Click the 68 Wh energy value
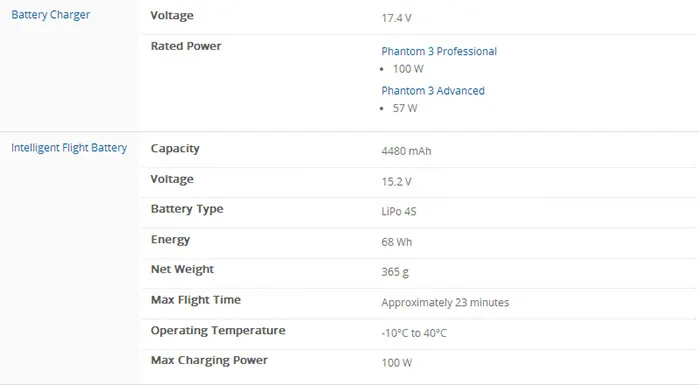700x385 pixels. 396,242
